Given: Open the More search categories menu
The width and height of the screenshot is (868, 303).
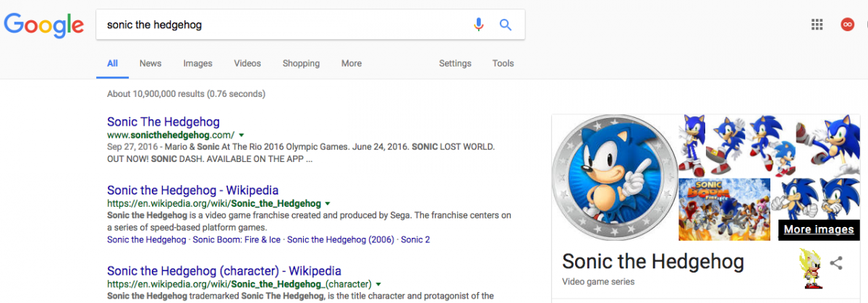Looking at the screenshot, I should [352, 64].
